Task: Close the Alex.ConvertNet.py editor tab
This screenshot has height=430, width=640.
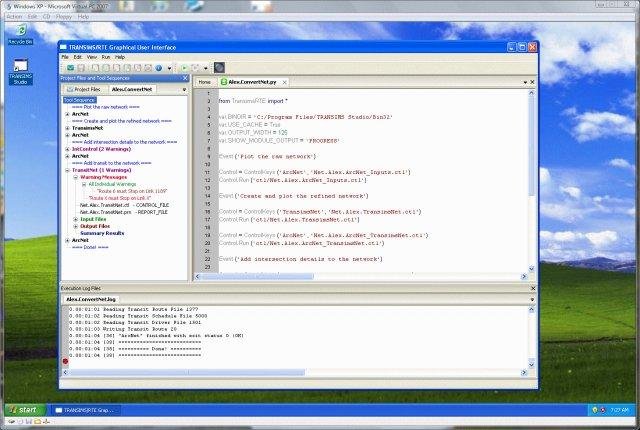Action: (284, 82)
